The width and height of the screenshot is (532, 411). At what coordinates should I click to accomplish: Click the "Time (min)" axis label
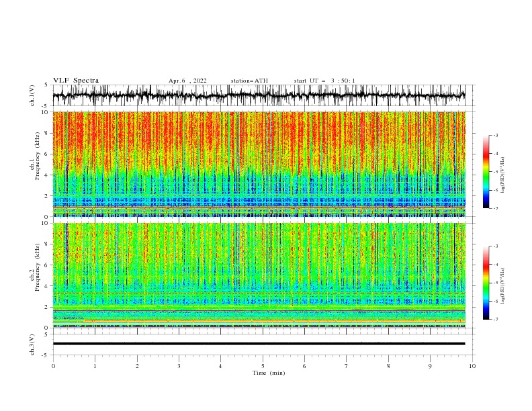(x=269, y=373)
